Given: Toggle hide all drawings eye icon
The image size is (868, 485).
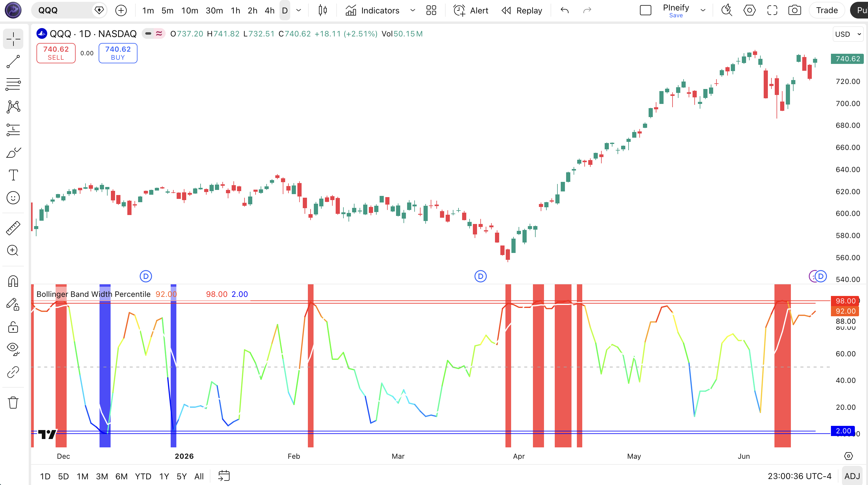Looking at the screenshot, I should pyautogui.click(x=13, y=349).
